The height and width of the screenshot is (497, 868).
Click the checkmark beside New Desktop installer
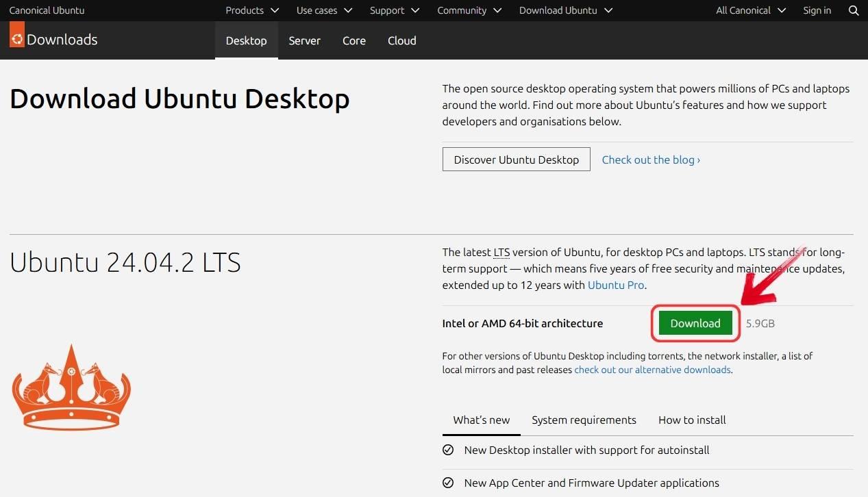(448, 450)
